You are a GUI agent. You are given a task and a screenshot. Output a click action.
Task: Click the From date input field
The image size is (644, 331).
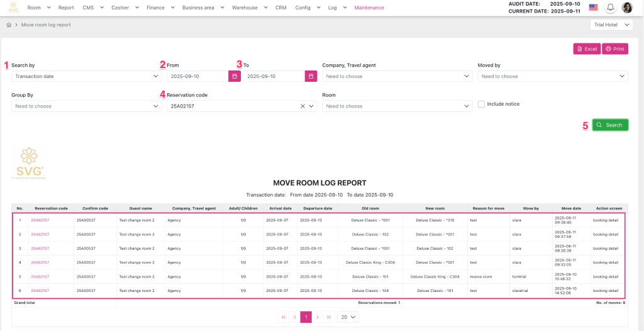pyautogui.click(x=197, y=76)
